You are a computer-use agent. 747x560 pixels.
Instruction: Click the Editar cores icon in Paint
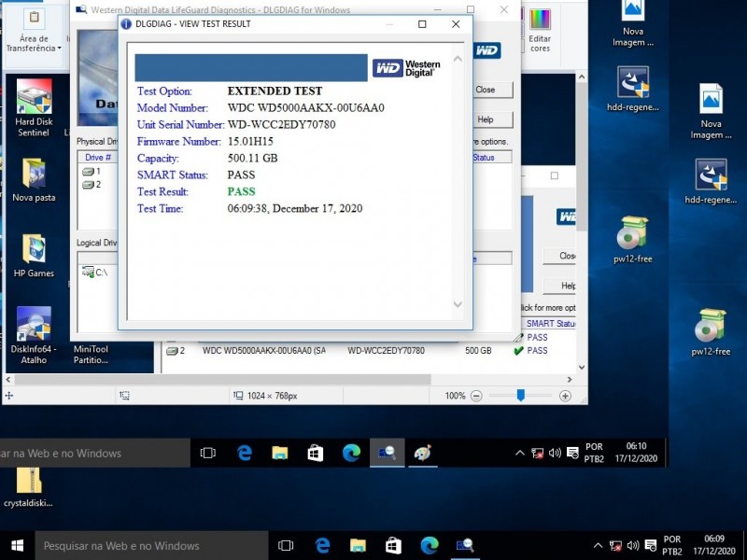pos(540,31)
